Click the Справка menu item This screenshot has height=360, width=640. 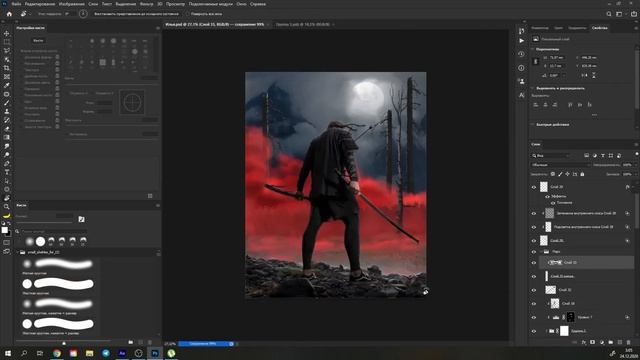click(x=258, y=4)
